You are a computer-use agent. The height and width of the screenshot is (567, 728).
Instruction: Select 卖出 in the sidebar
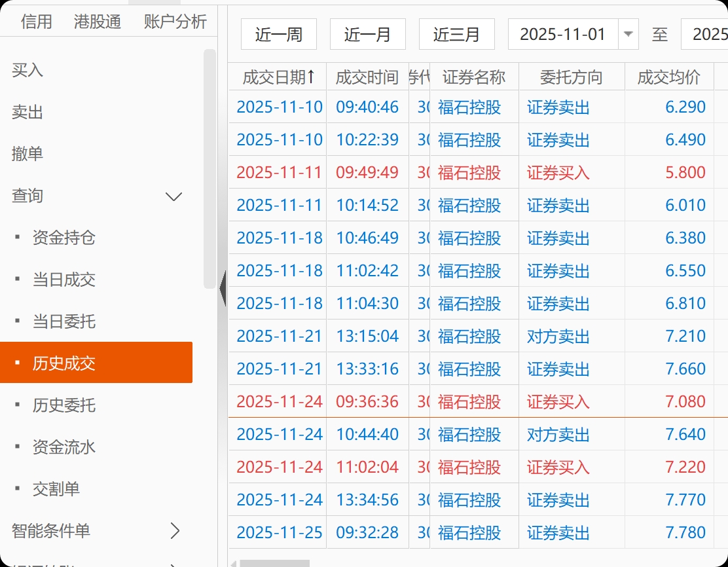pos(27,112)
